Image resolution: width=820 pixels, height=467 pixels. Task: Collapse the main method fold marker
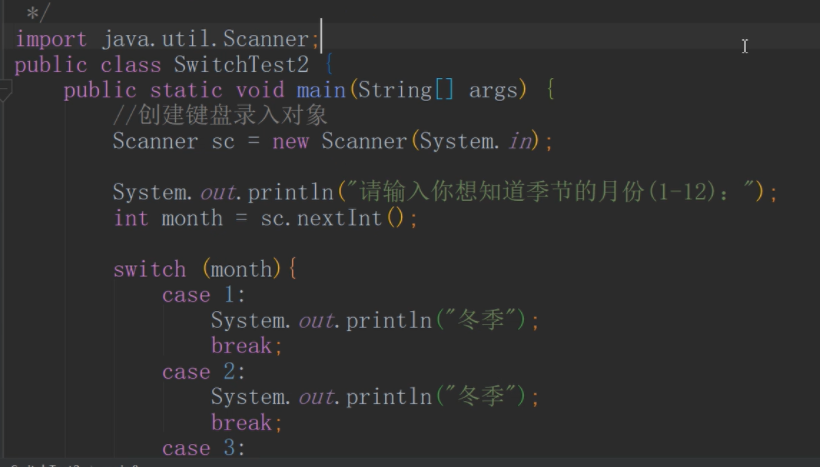5,91
